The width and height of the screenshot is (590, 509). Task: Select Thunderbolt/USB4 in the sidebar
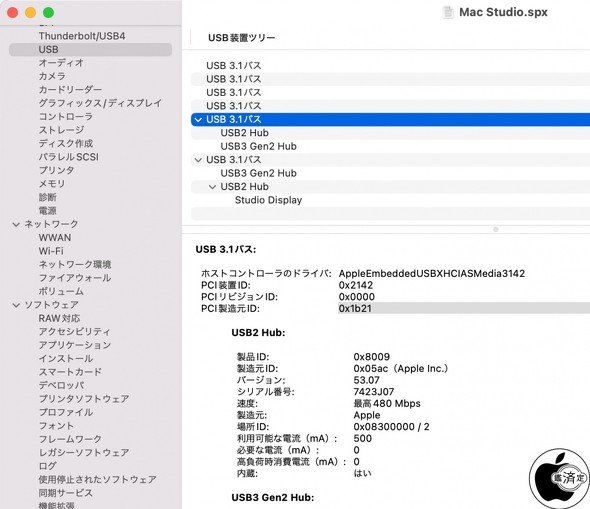click(x=82, y=36)
